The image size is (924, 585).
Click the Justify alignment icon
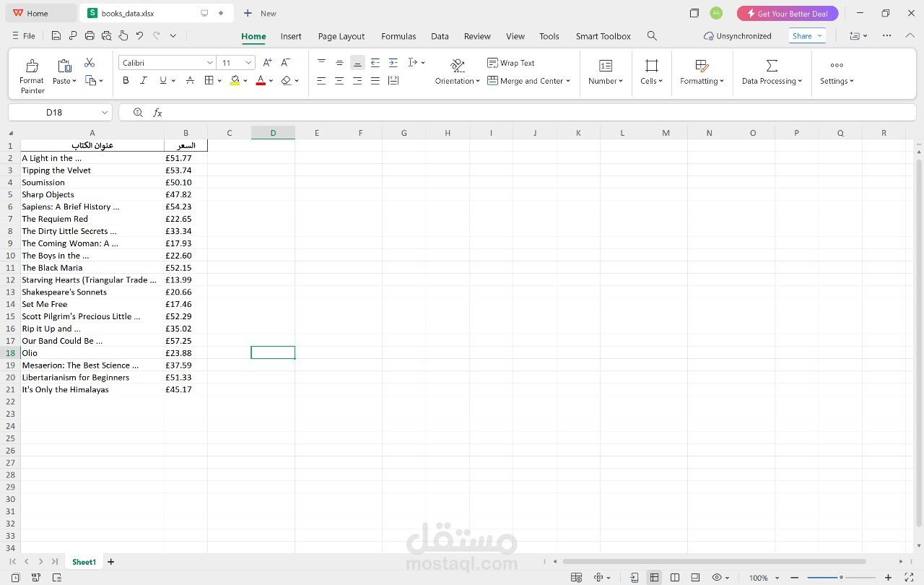click(375, 81)
